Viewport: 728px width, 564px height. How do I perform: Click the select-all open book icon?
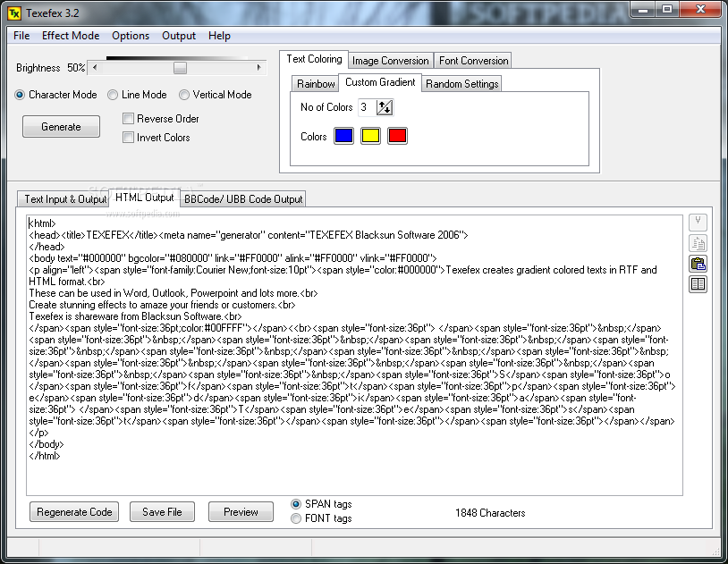tap(698, 284)
